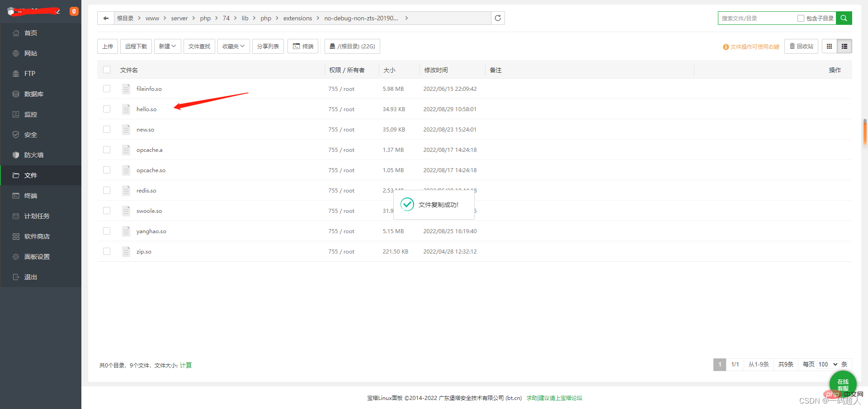Click the notification count badge
Image resolution: width=868 pixels, height=409 pixels.
74,11
